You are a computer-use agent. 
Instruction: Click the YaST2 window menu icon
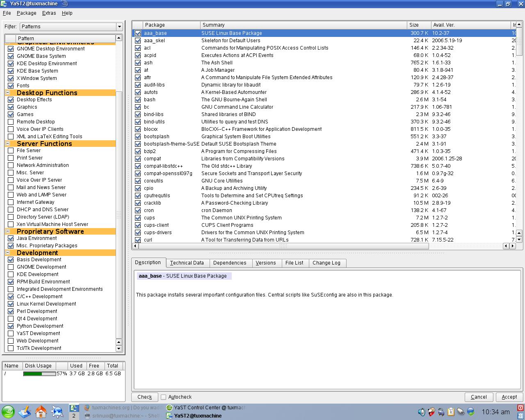4,4
